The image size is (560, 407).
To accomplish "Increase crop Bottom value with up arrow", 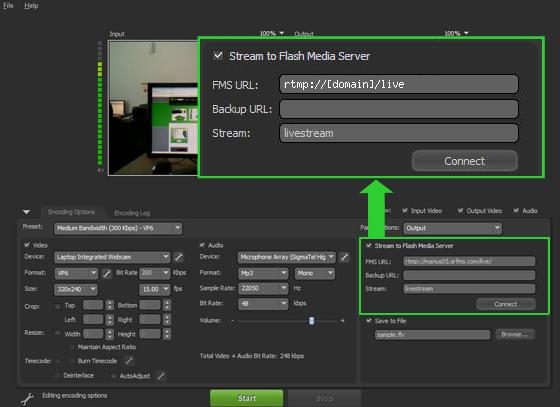I will [x=167, y=302].
